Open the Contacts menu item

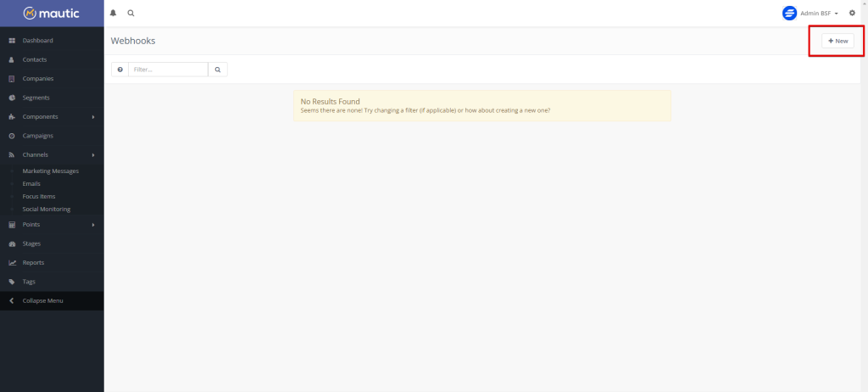(35, 59)
